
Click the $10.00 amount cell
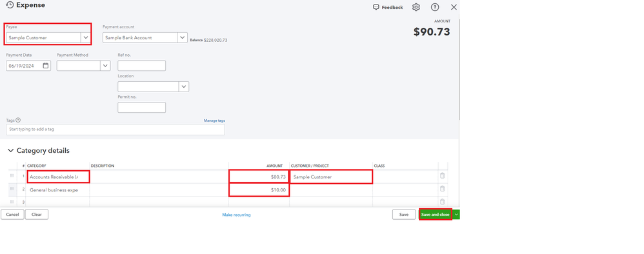(259, 190)
